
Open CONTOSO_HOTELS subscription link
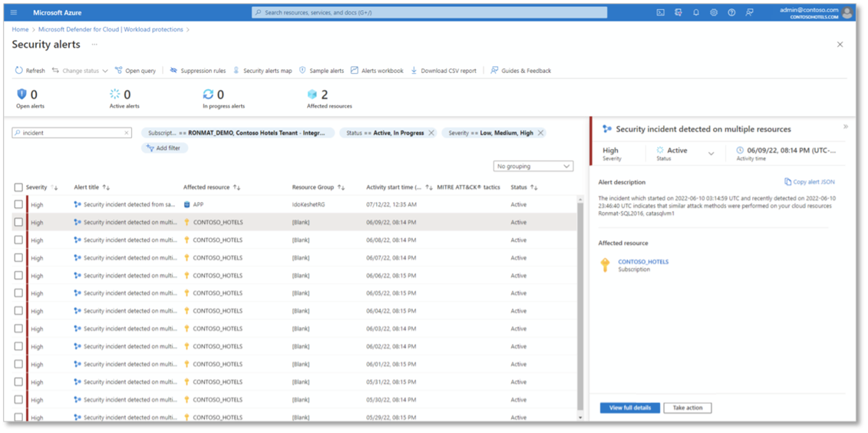pyautogui.click(x=643, y=262)
